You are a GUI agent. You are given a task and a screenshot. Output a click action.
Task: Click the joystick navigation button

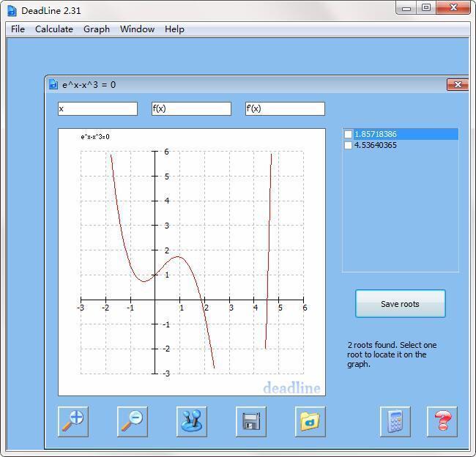[x=192, y=421]
